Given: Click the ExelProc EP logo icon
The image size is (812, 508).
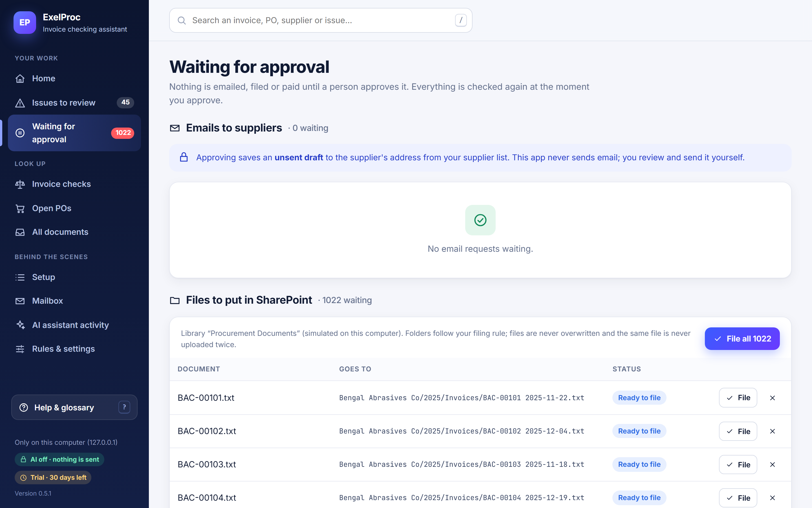Looking at the screenshot, I should point(25,23).
